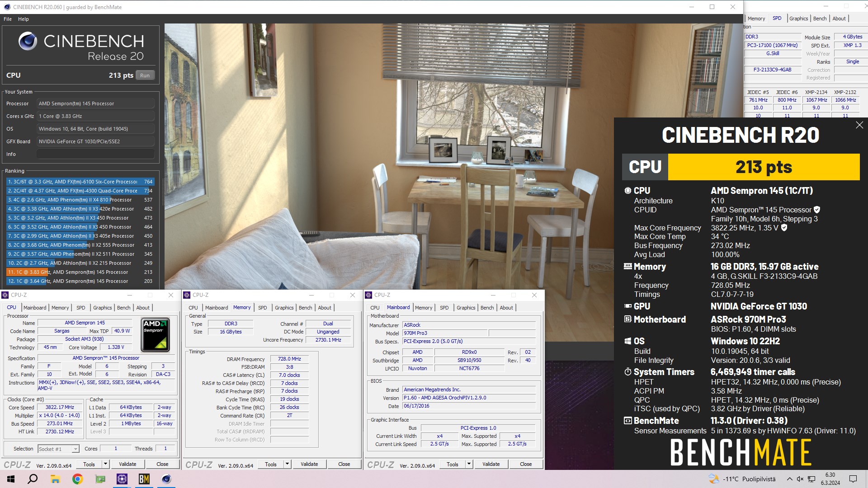This screenshot has height=488, width=868.
Task: Click Close button in Memory CPU-Z window
Action: pos(344,464)
